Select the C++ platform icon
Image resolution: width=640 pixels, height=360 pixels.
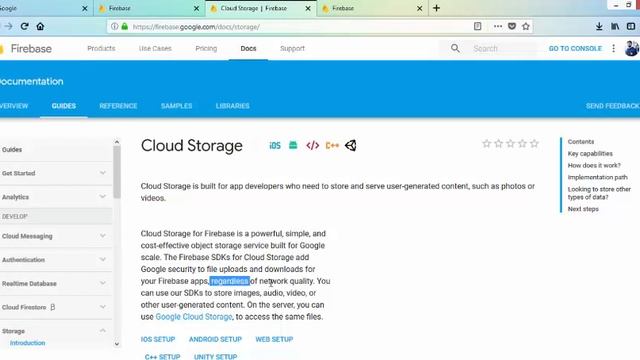[x=332, y=145]
